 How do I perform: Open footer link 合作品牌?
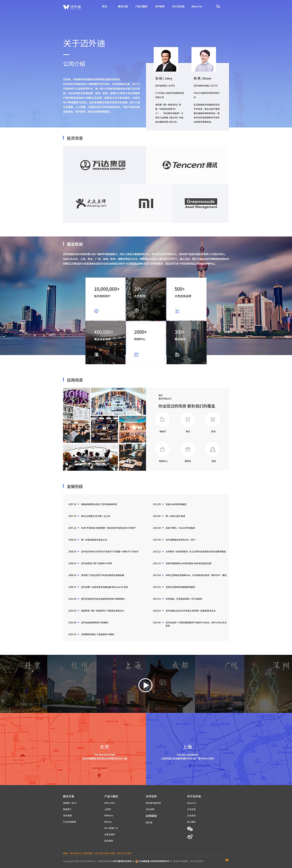[x=150, y=809]
